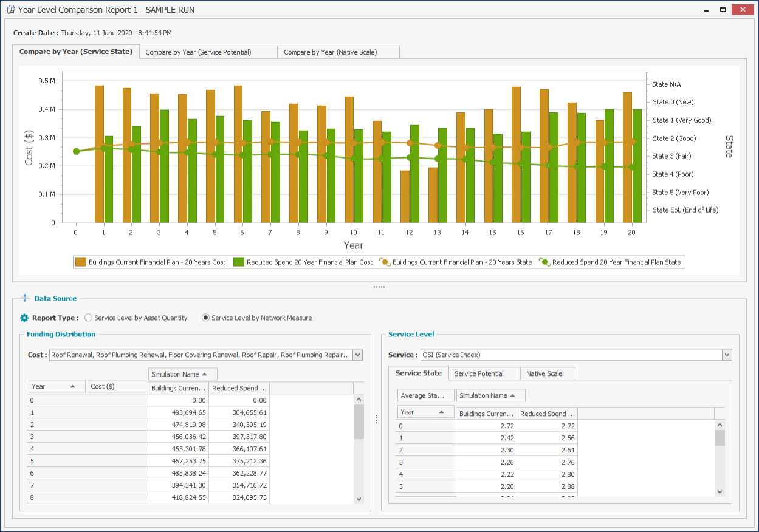Image resolution: width=759 pixels, height=532 pixels.
Task: Click the horizontal splitter dots below the chart
Action: 379,286
